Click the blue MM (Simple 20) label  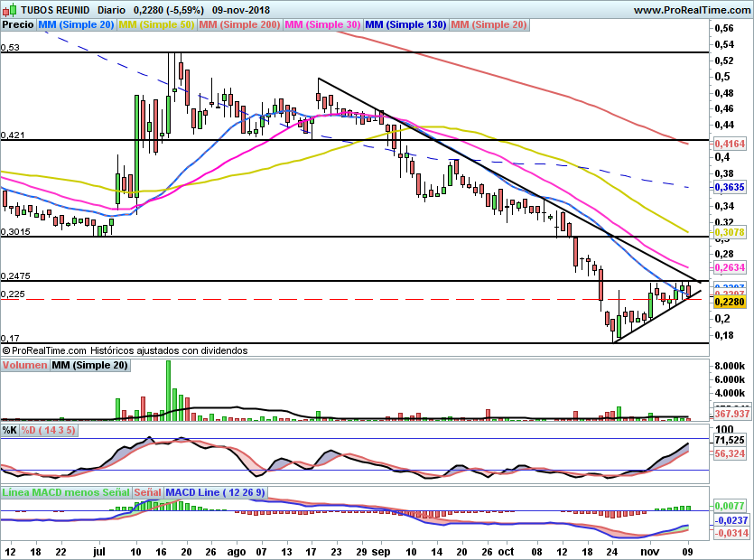pyautogui.click(x=76, y=24)
